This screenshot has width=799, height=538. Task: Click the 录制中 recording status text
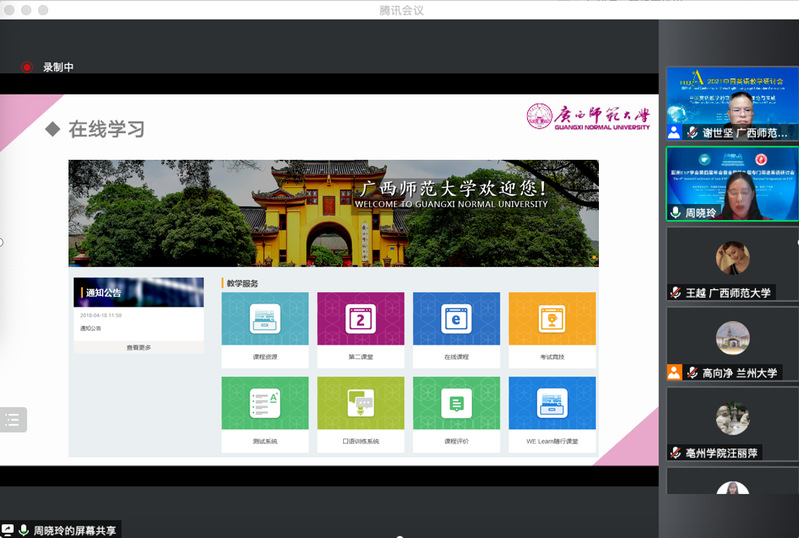[x=58, y=67]
